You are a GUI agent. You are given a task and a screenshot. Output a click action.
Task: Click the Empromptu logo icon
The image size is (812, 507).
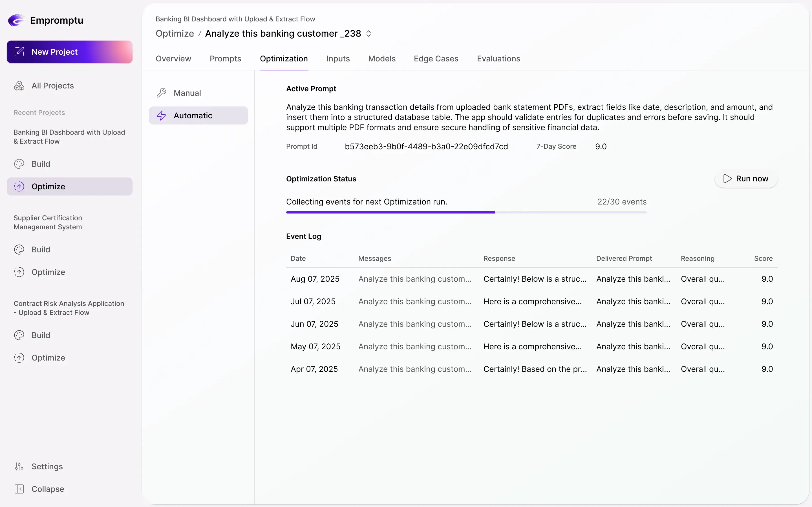pos(16,20)
